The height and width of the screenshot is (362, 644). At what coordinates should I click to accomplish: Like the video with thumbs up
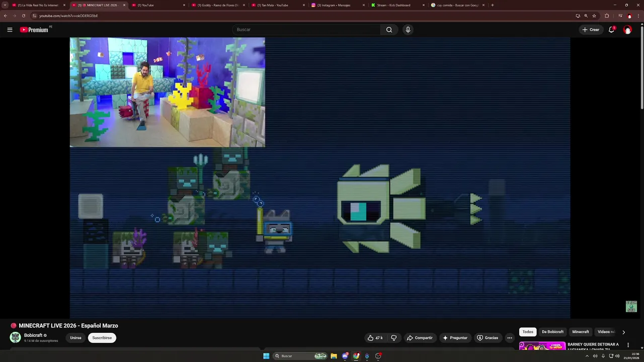(x=375, y=338)
